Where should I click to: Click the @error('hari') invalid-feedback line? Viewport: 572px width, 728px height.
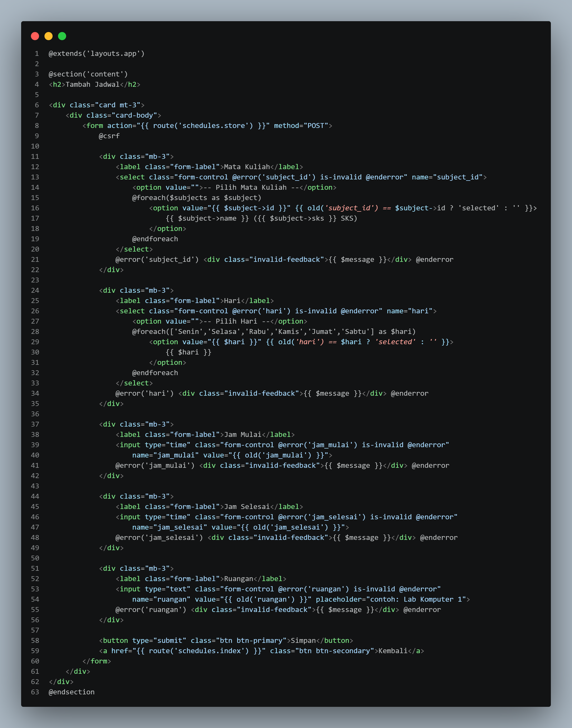(x=272, y=393)
